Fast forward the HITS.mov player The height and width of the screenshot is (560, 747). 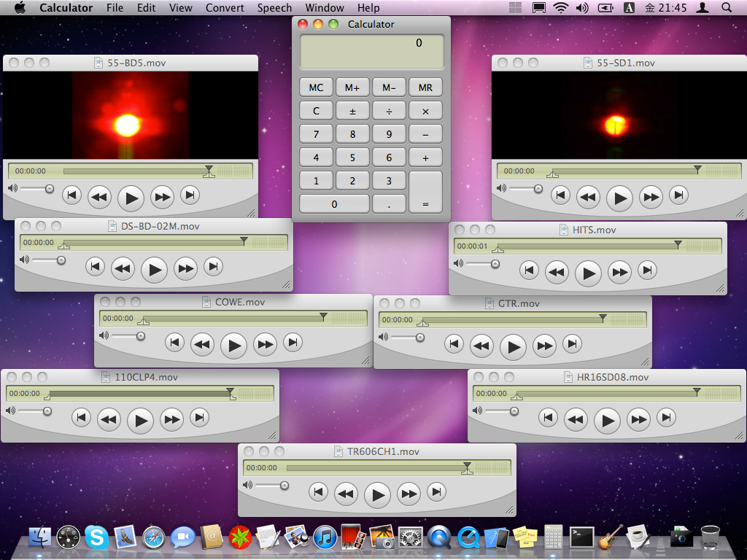pos(619,272)
